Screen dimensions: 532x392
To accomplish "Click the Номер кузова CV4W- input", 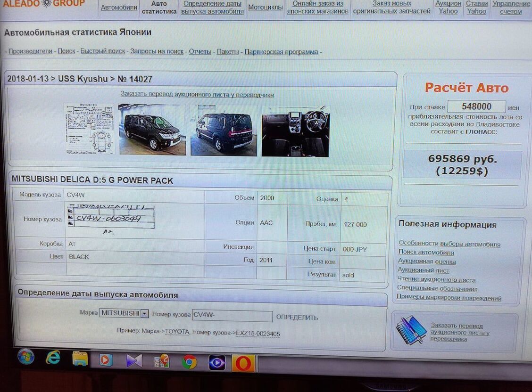I will tap(232, 315).
